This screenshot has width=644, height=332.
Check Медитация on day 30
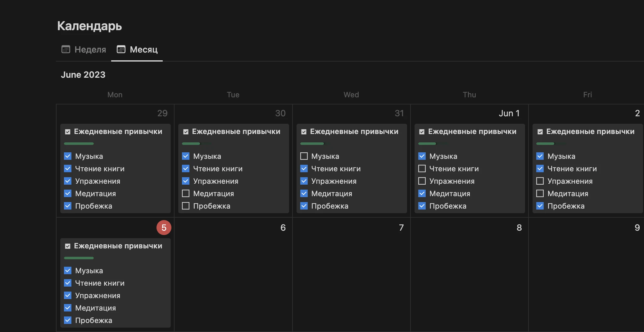click(186, 193)
